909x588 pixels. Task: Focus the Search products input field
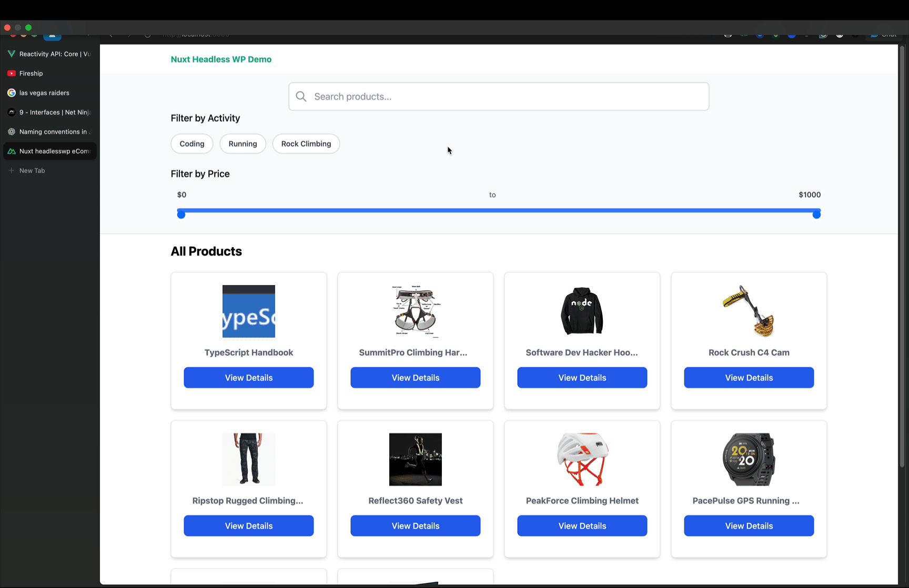tap(505, 96)
